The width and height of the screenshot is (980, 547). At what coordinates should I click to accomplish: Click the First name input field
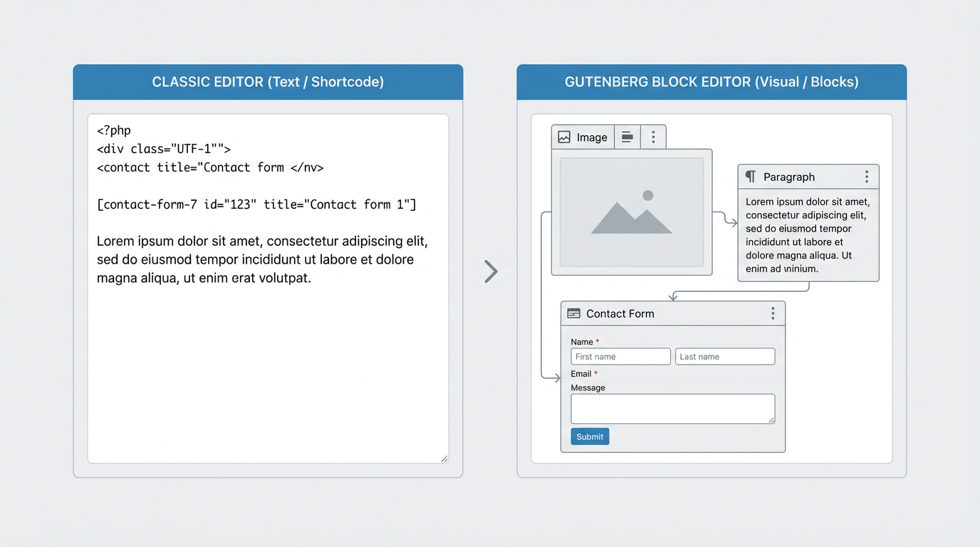(x=620, y=357)
